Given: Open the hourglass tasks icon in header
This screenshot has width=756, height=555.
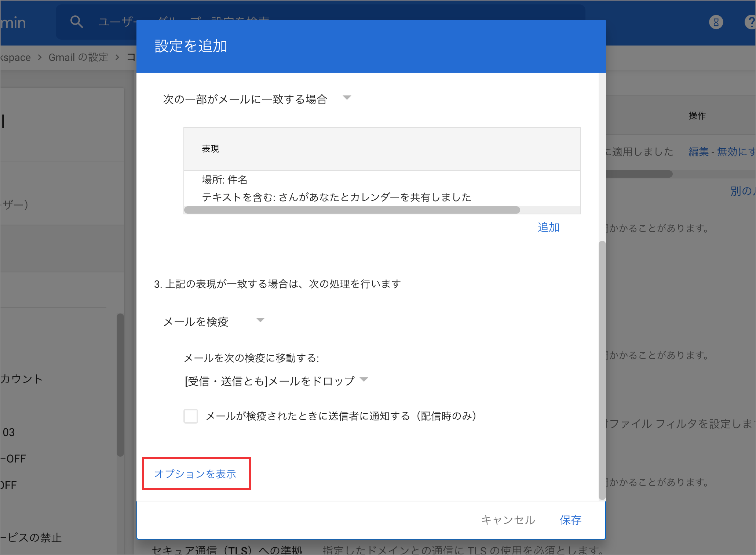Looking at the screenshot, I should 716,22.
